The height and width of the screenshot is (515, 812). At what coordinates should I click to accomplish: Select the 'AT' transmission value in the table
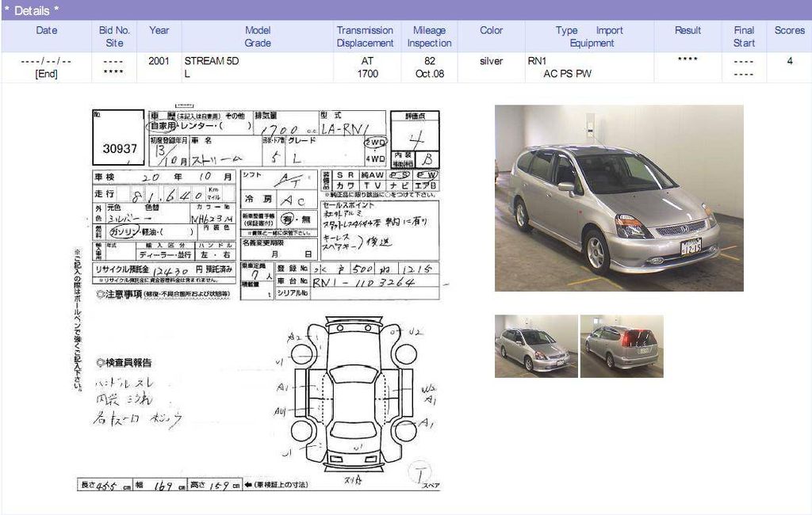click(x=367, y=61)
